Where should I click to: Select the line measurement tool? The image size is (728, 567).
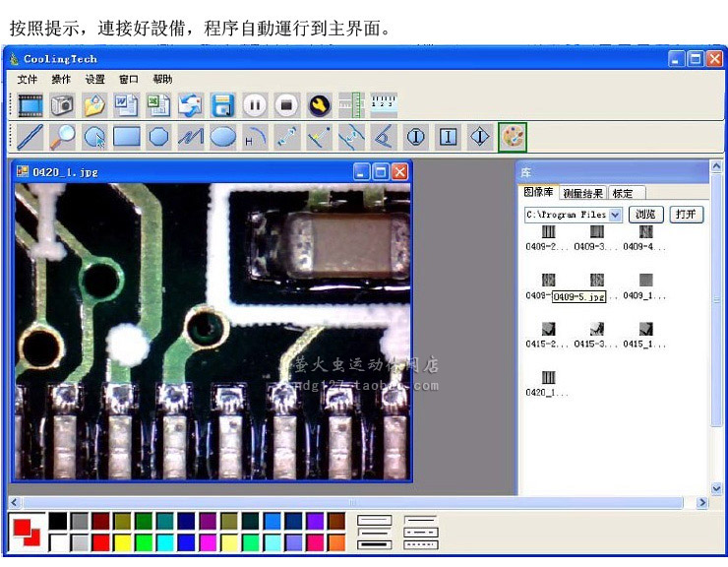coord(30,137)
